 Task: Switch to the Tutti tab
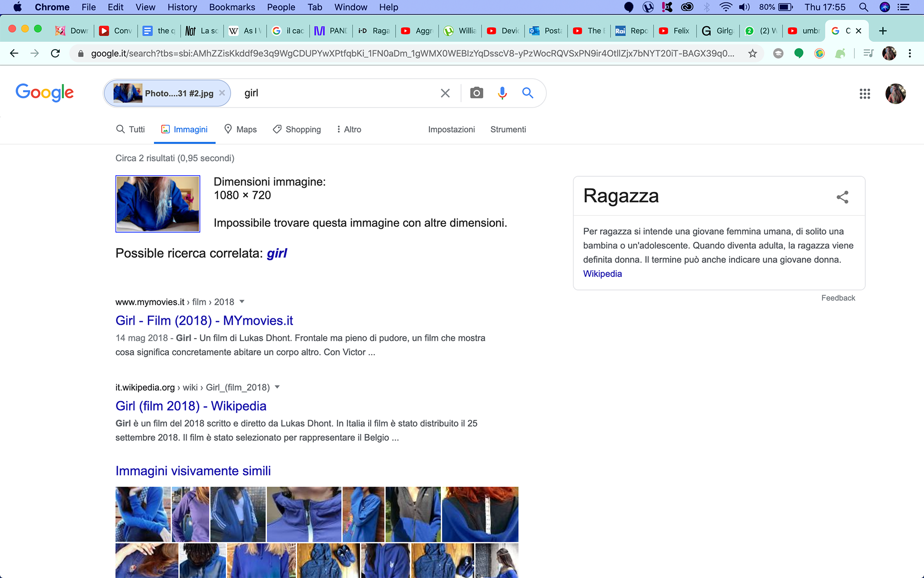130,129
